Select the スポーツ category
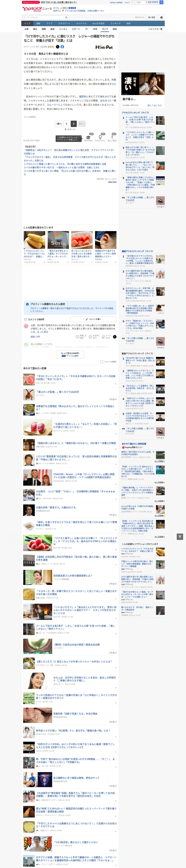This screenshot has width=186, height=868. 76,29
